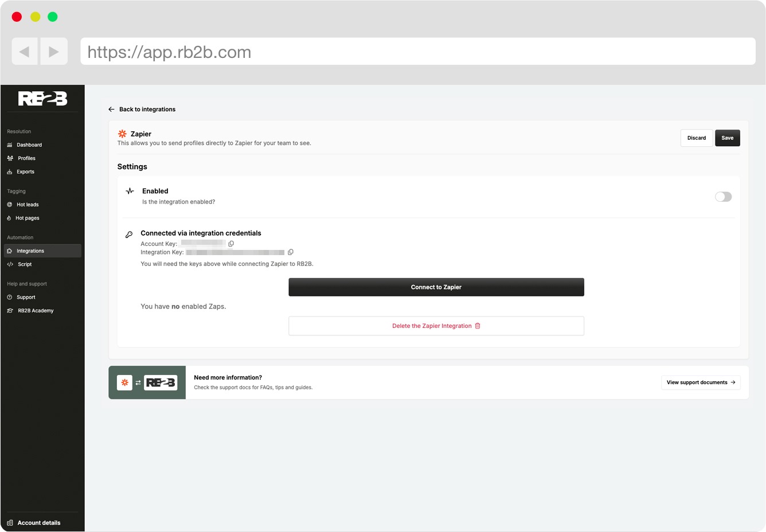The width and height of the screenshot is (766, 532).
Task: Click the red close window dot
Action: click(x=17, y=17)
